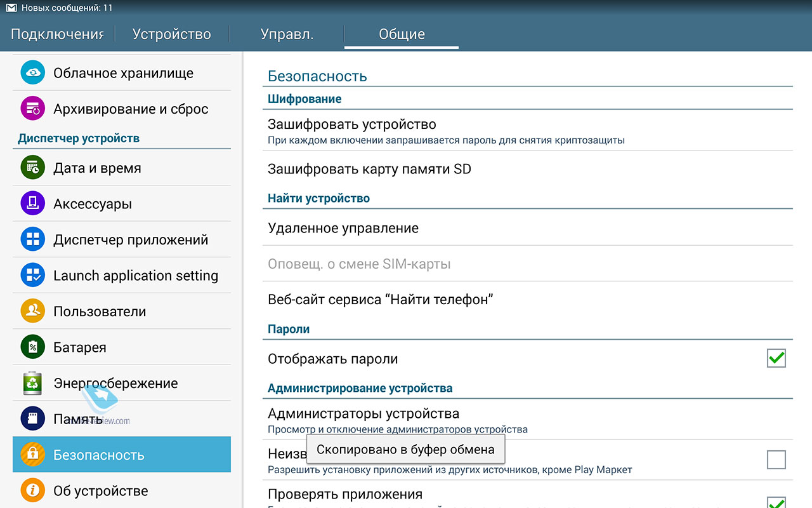Viewport: 812px width, 508px height.
Task: Tap the Launch application setting icon
Action: click(x=32, y=276)
